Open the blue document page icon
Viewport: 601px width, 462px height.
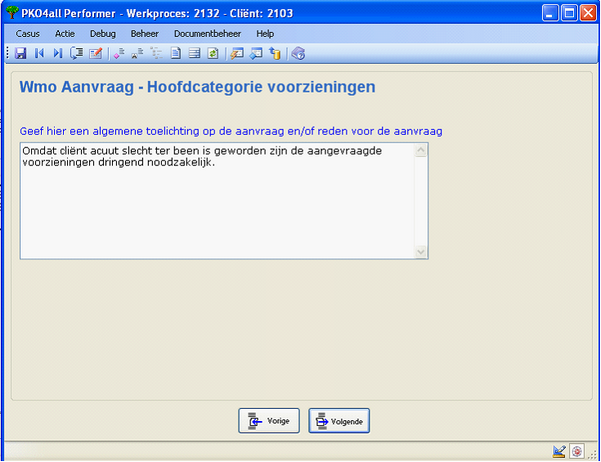pyautogui.click(x=176, y=53)
